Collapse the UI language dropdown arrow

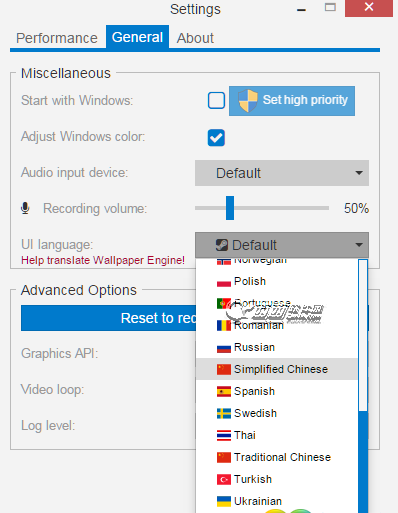pyautogui.click(x=359, y=245)
